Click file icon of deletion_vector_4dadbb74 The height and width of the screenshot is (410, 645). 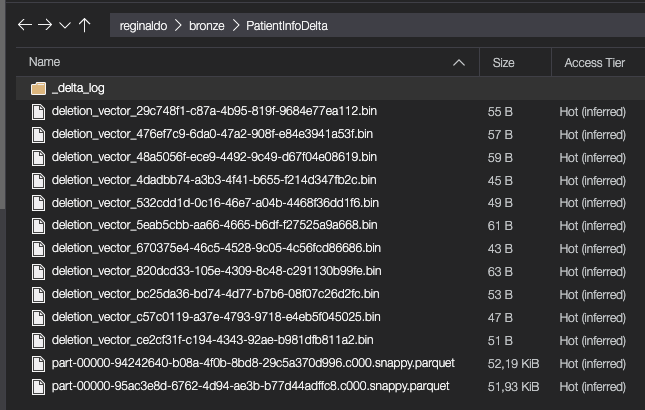point(39,181)
